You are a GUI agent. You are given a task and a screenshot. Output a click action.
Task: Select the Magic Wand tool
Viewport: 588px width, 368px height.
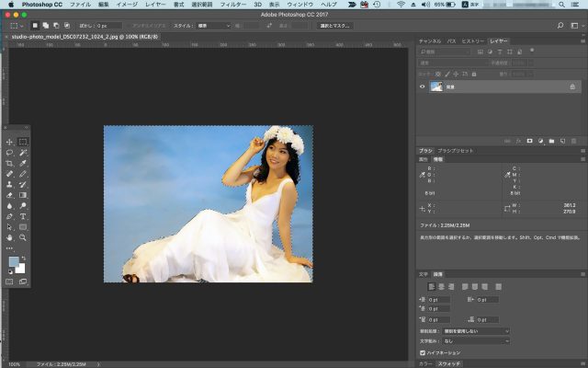[x=23, y=152]
